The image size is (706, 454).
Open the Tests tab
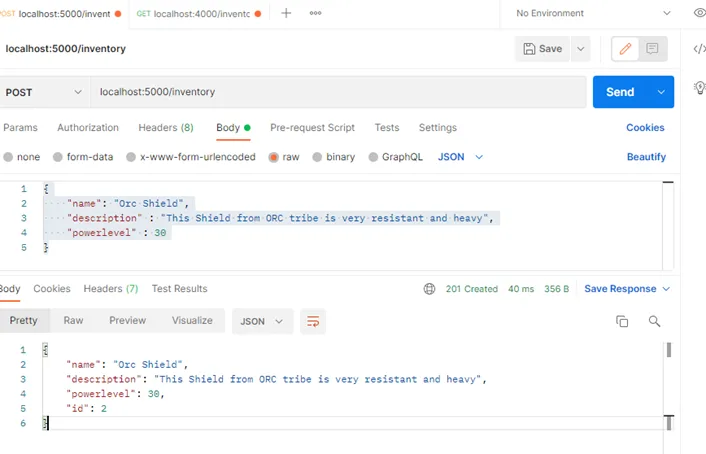(387, 127)
